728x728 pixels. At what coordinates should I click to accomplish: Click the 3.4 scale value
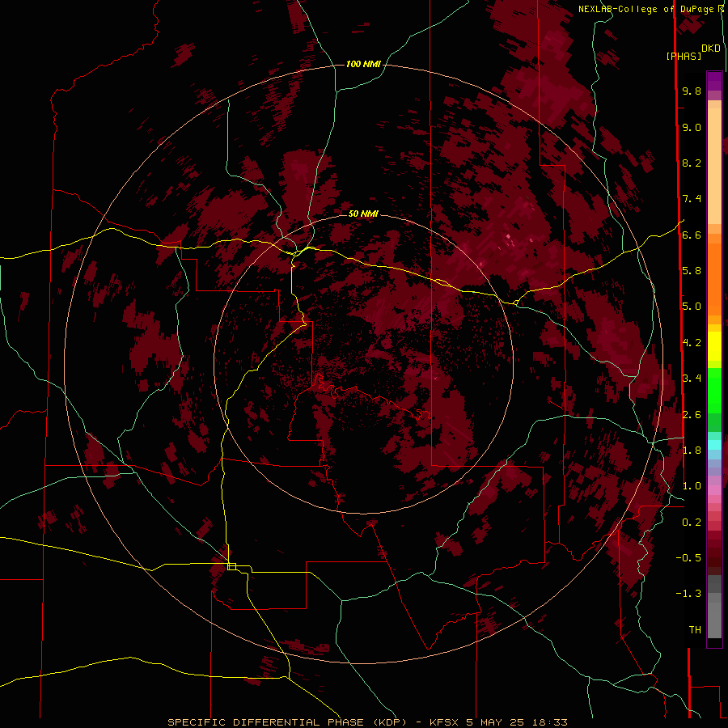click(692, 379)
